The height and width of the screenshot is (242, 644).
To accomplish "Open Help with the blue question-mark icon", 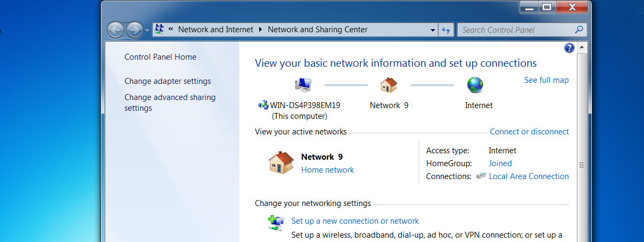I will [569, 48].
